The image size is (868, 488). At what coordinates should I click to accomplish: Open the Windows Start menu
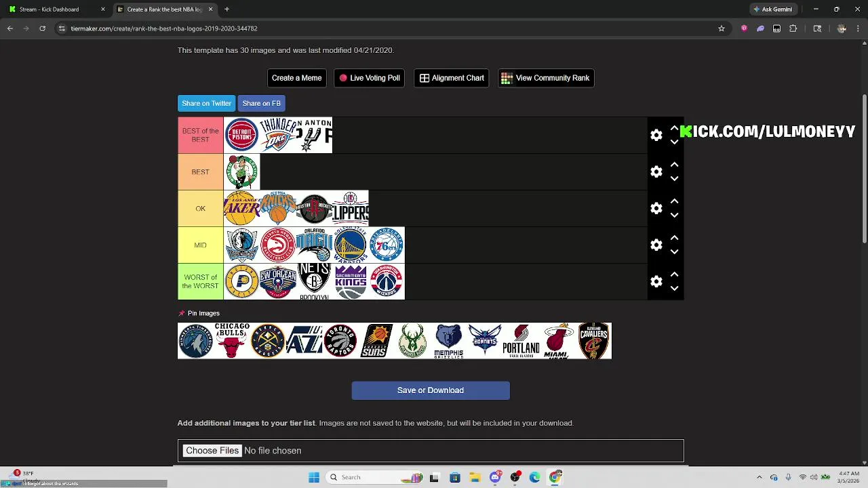(x=314, y=477)
